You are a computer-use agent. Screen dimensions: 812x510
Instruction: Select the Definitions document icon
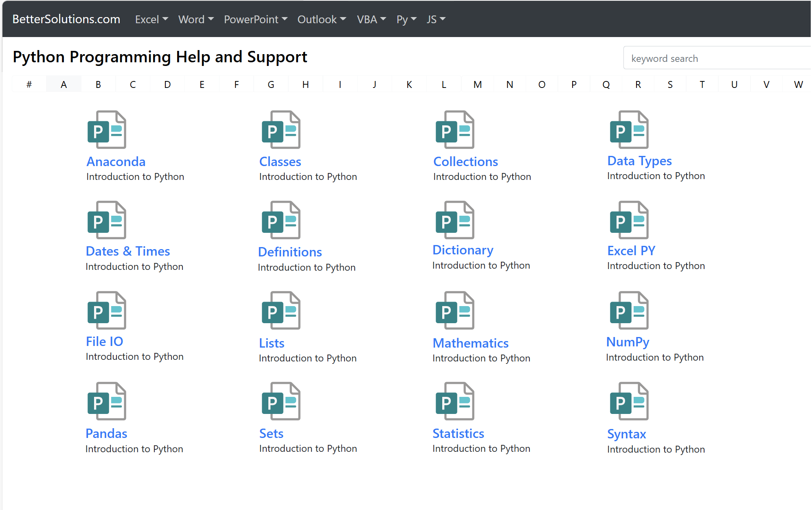pos(281,220)
